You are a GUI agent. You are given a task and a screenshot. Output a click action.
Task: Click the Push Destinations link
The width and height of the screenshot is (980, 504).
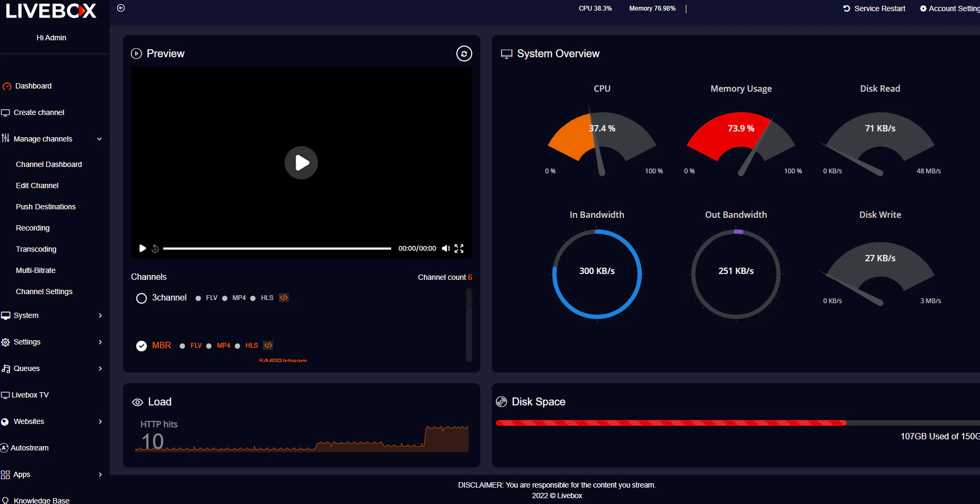(x=46, y=207)
